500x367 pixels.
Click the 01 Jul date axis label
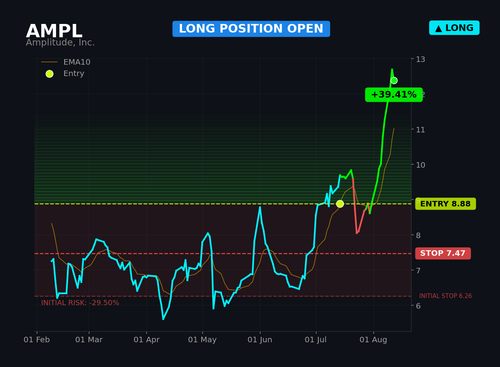click(315, 340)
